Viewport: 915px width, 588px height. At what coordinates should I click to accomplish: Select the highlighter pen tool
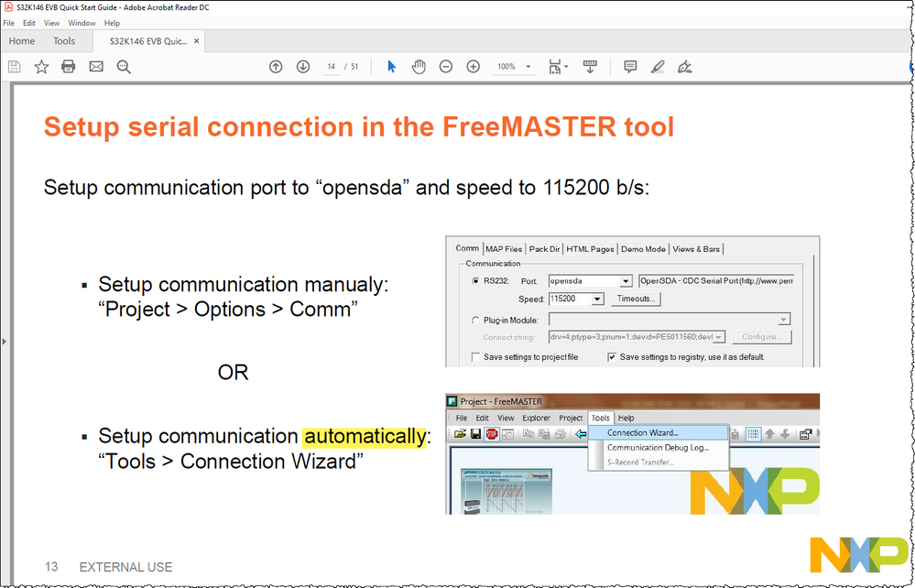coord(658,67)
